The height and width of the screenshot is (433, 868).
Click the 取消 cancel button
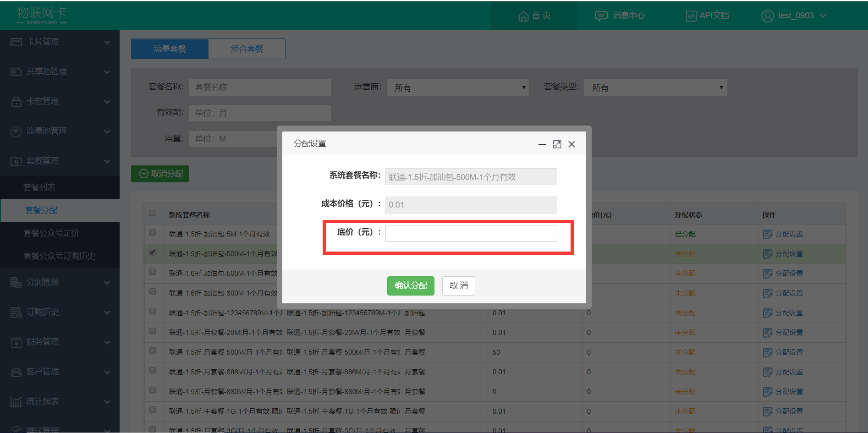tap(459, 286)
